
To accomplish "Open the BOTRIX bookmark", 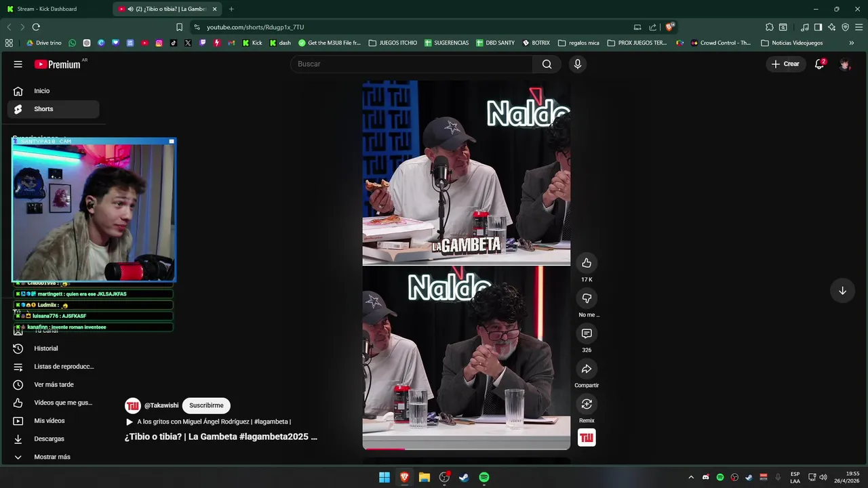I will coord(536,43).
